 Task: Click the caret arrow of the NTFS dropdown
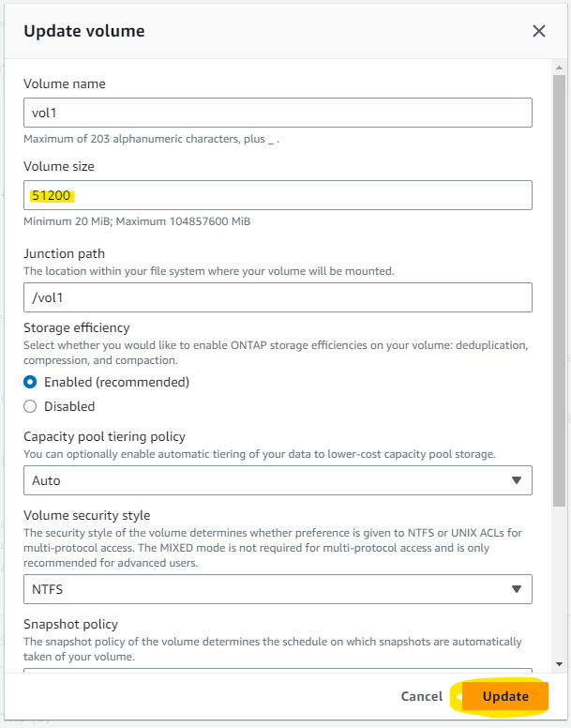(x=517, y=589)
